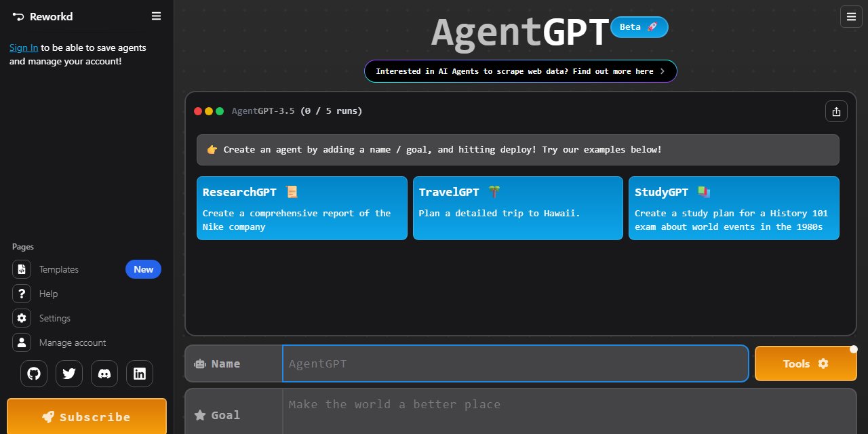Collapse sidebar with hamburger icon beside Reworkd
The width and height of the screenshot is (868, 434).
(156, 16)
